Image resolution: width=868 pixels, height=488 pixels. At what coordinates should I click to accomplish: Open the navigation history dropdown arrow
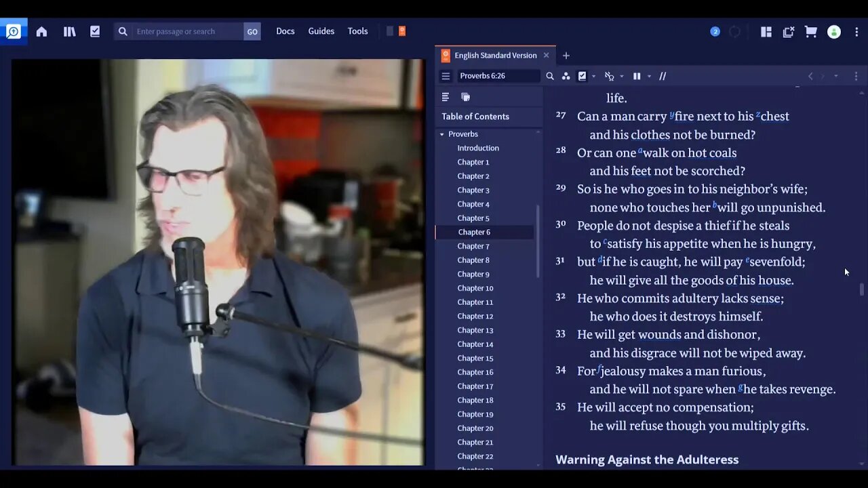pos(836,76)
